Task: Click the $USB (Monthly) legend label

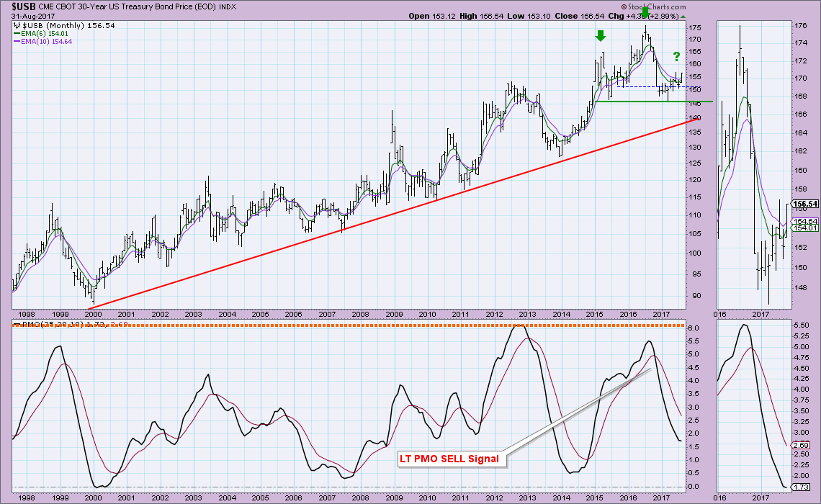Action: (x=55, y=25)
